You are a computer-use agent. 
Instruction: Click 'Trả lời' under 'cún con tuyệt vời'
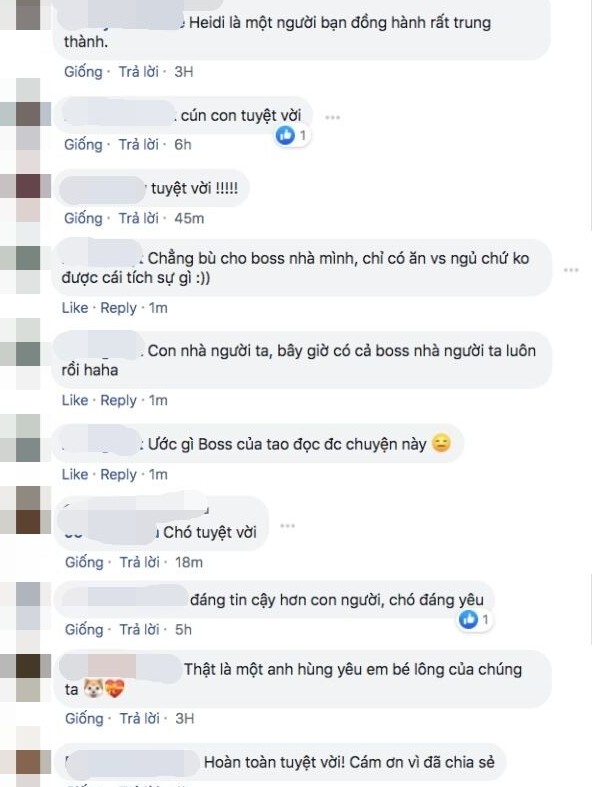[139, 145]
